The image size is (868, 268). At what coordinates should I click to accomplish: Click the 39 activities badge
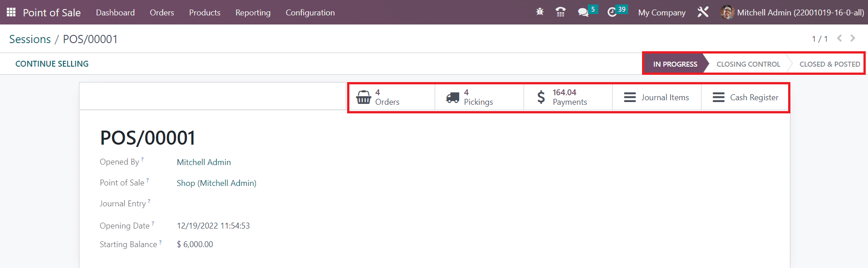coord(622,9)
